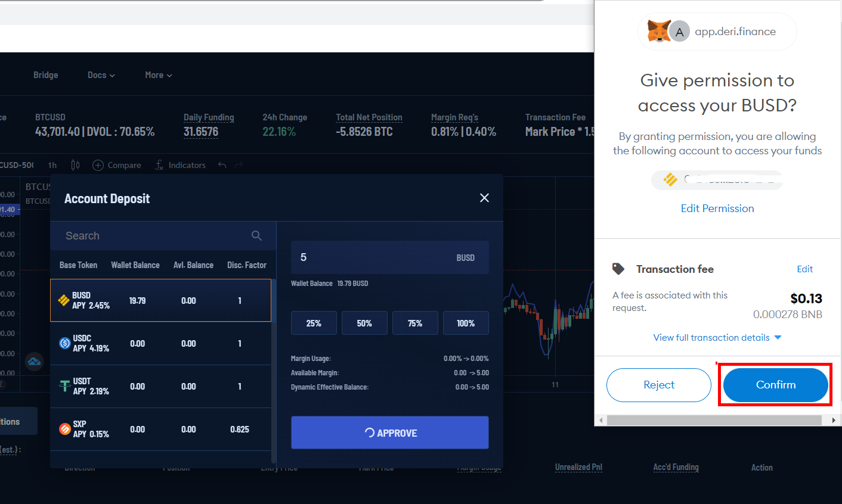842x504 pixels.
Task: Click the MetaMask horizontal scrollbar track
Action: click(x=714, y=420)
